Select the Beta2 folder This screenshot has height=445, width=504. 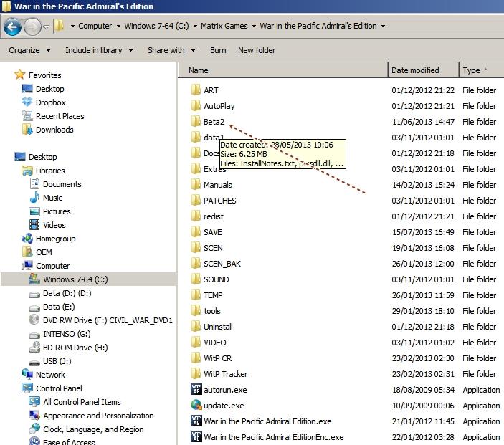(208, 122)
